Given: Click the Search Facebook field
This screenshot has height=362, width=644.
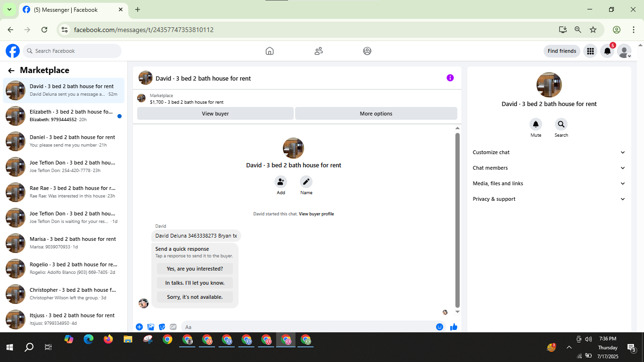Looking at the screenshot, I should coord(72,51).
